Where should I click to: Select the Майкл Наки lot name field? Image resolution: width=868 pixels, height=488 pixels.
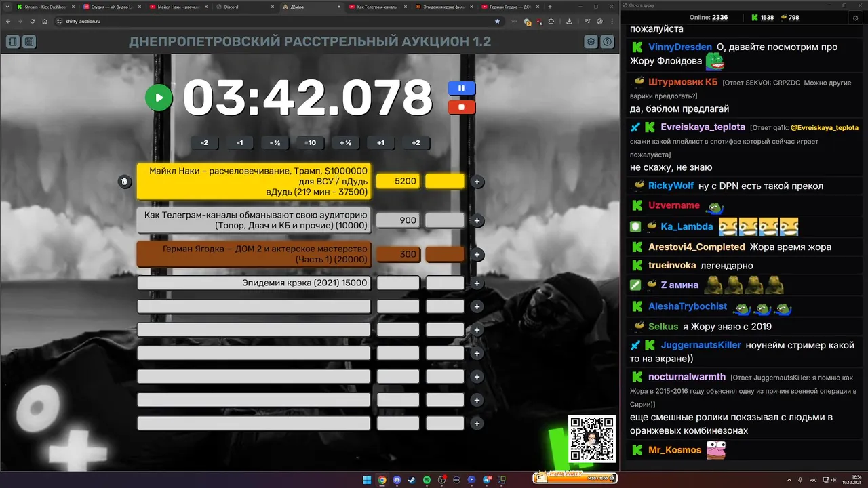[x=254, y=182]
